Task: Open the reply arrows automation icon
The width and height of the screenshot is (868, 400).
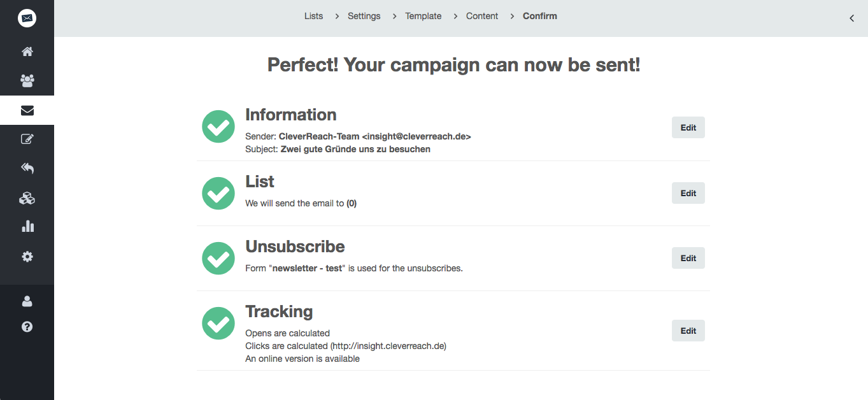Action: click(x=27, y=168)
